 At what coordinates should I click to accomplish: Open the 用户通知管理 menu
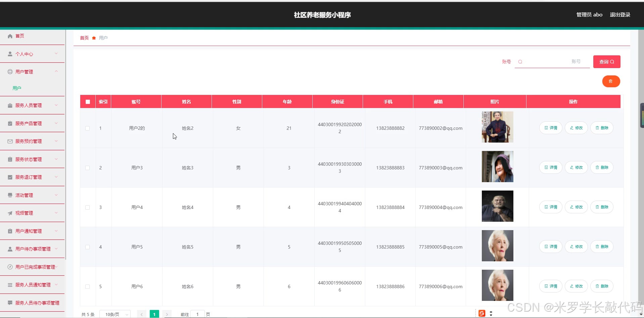coord(29,231)
